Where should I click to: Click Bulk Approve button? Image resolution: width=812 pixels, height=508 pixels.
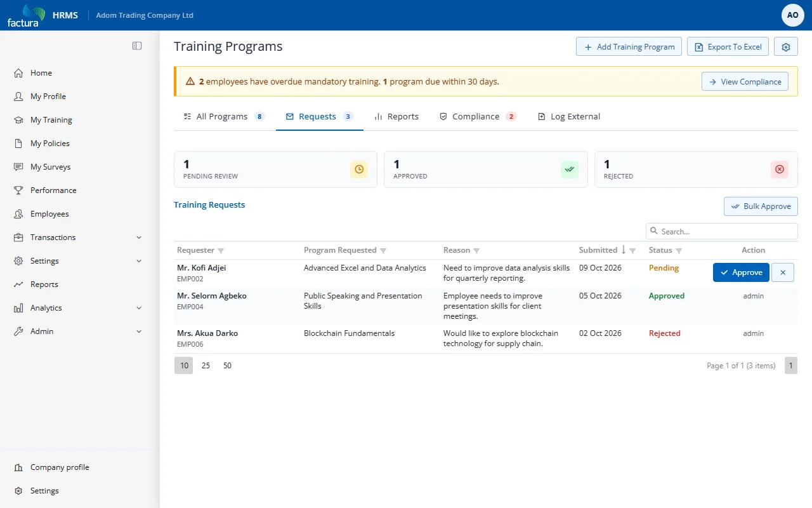point(761,206)
